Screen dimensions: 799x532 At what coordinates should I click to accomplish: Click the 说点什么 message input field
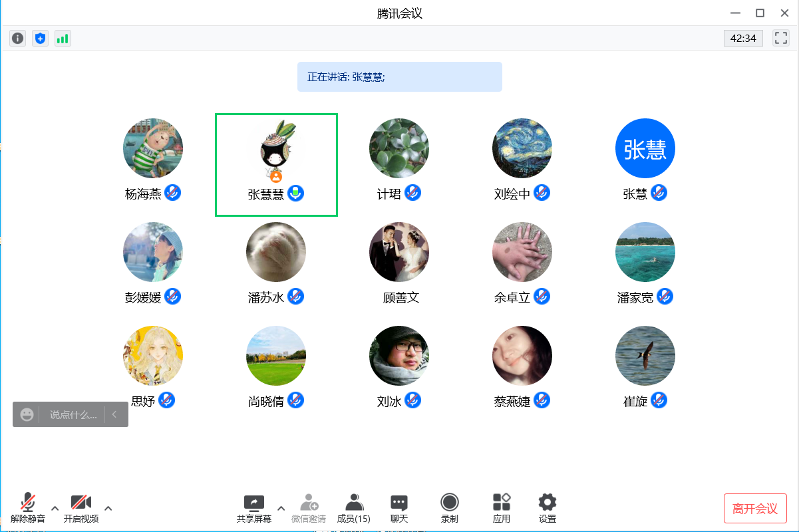73,414
